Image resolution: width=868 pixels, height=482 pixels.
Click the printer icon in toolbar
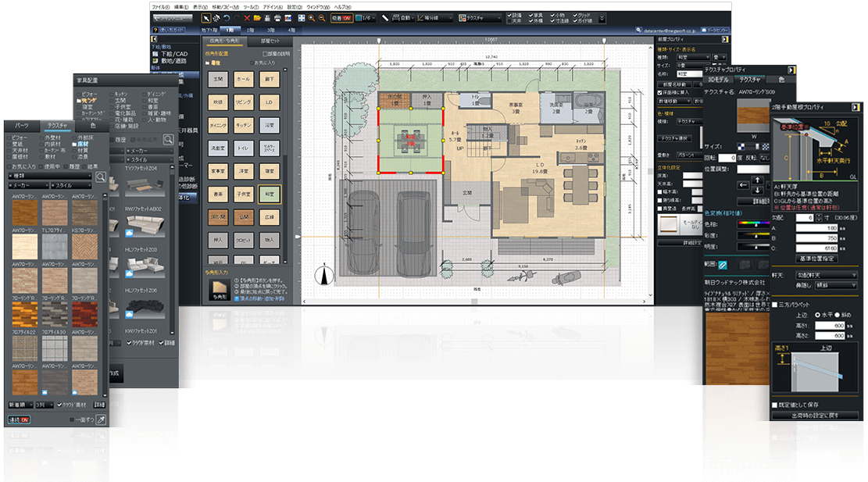(x=278, y=17)
